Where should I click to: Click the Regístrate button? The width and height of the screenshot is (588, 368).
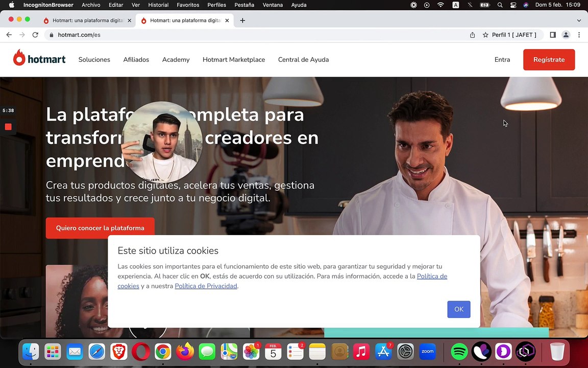coord(549,60)
